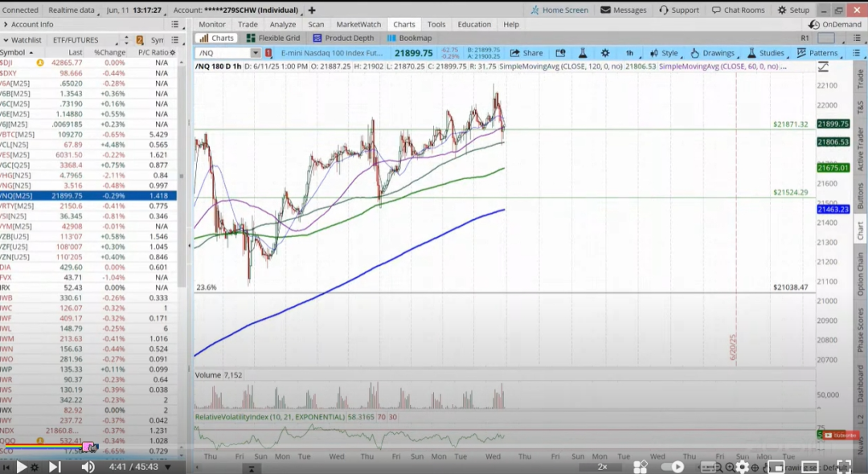Click the red symbol link number 1
868x474 pixels.
268,53
